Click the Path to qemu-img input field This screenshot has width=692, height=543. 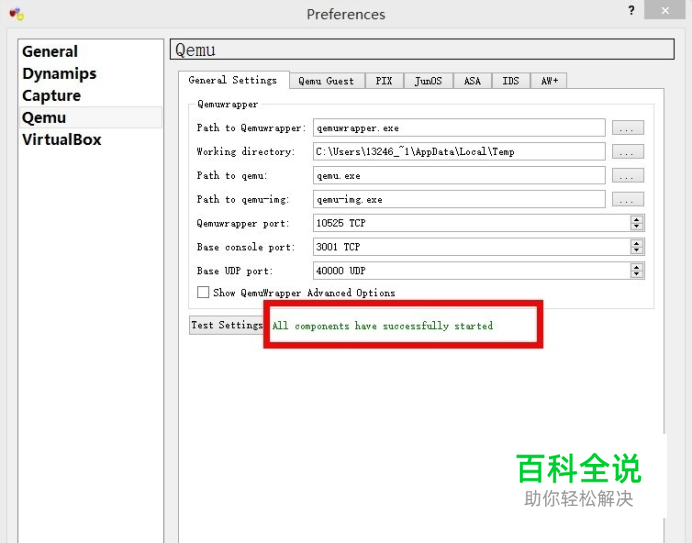point(459,200)
